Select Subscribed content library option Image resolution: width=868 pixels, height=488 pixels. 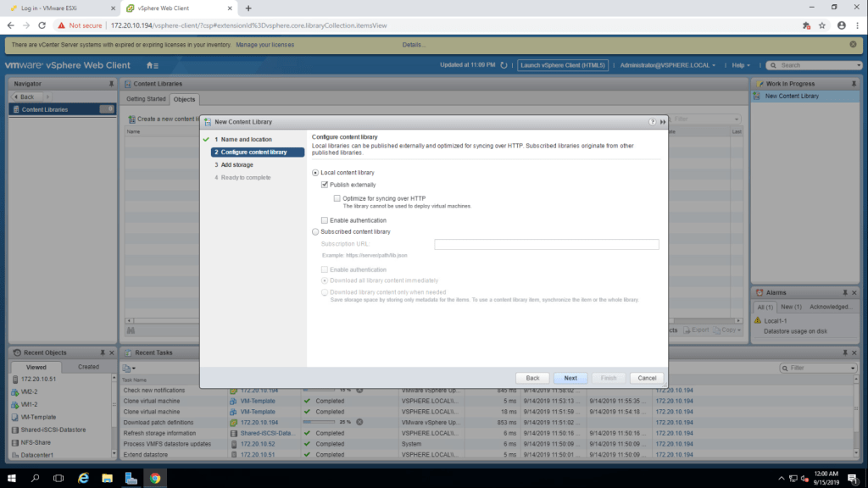(x=316, y=231)
